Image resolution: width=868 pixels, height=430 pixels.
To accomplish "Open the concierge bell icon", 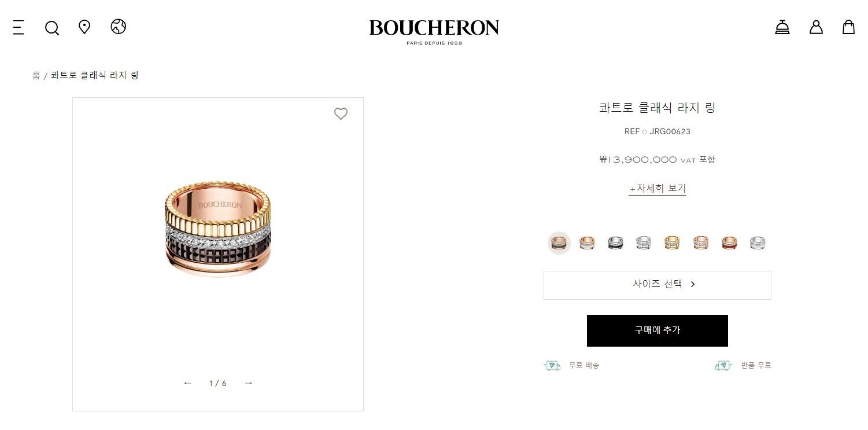I will [782, 27].
